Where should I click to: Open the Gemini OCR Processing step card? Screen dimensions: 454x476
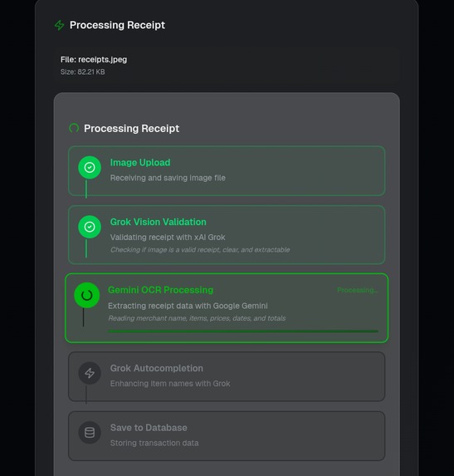pos(227,308)
